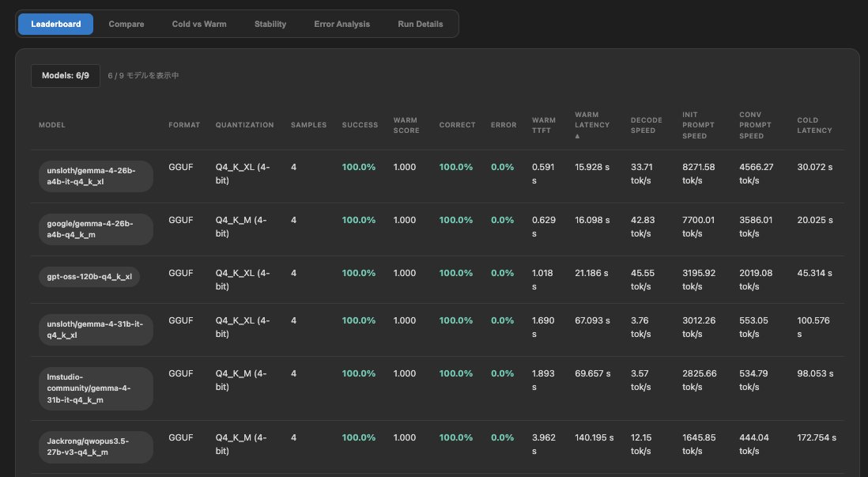Sort by CONV PROMPT SPEED header
Image resolution: width=868 pixels, height=477 pixels.
click(x=755, y=125)
